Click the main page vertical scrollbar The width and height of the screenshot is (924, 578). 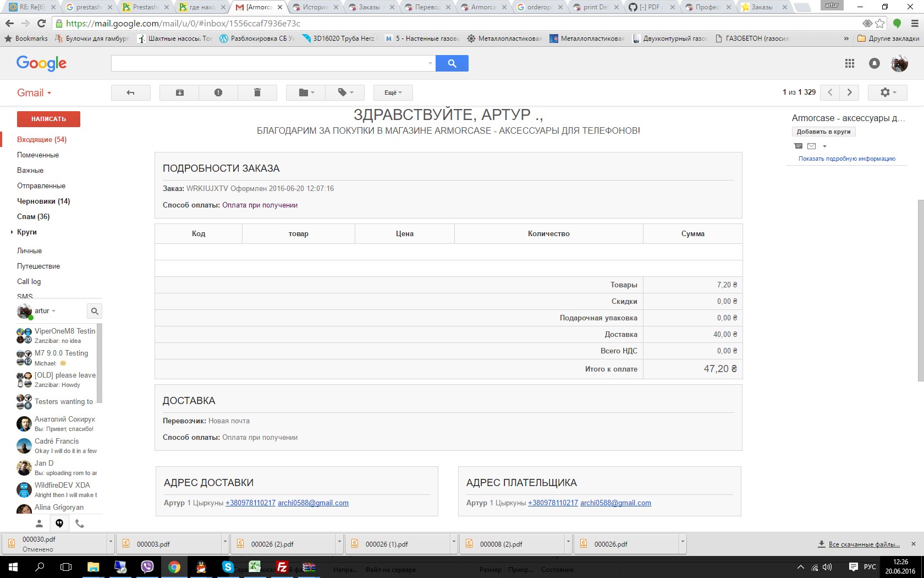coord(921,291)
